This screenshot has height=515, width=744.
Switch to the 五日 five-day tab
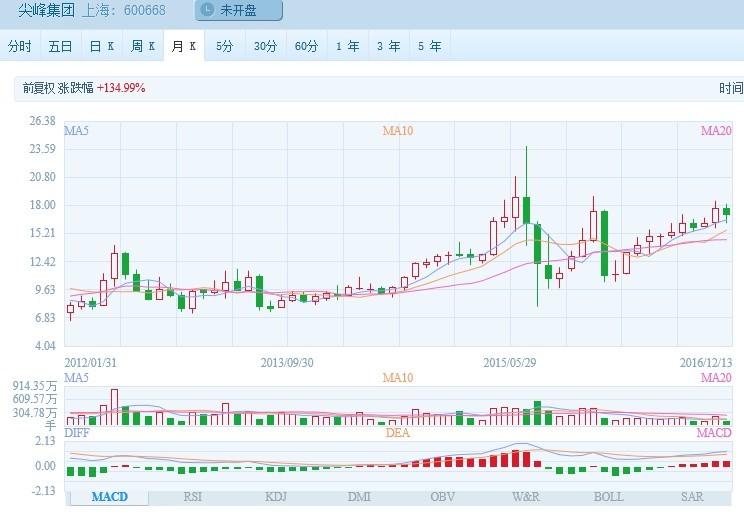pyautogui.click(x=61, y=46)
